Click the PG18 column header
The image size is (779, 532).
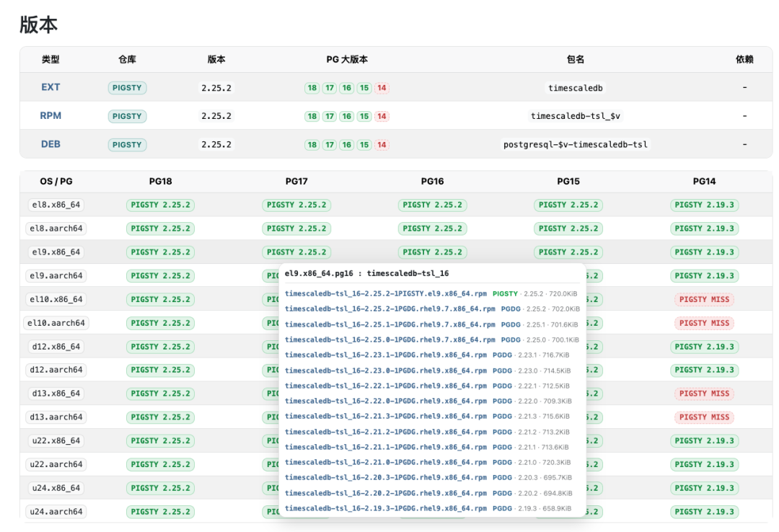point(160,182)
